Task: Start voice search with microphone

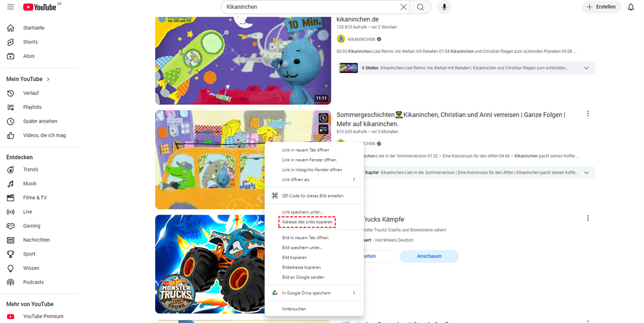Action: [444, 7]
